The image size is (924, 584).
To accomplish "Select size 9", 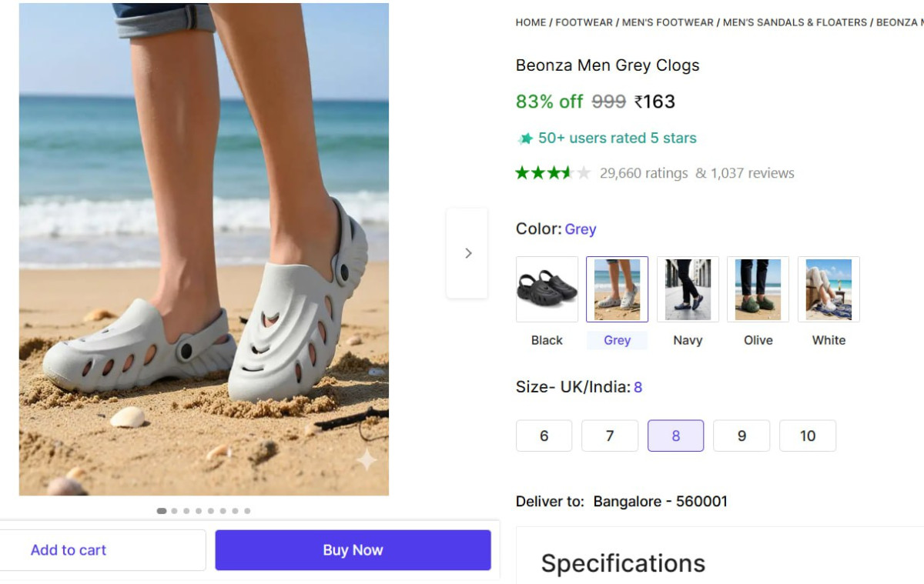I will pyautogui.click(x=742, y=435).
